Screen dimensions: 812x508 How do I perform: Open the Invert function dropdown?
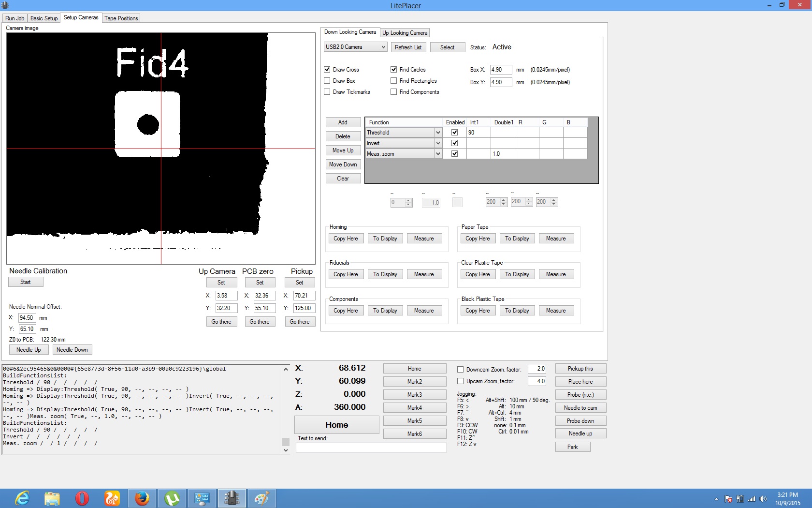point(438,143)
